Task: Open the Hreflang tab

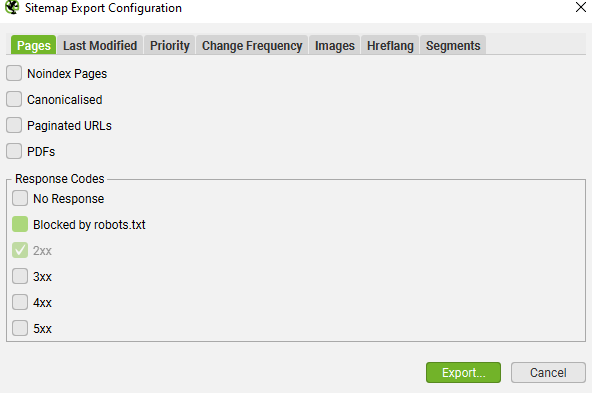Action: (390, 45)
